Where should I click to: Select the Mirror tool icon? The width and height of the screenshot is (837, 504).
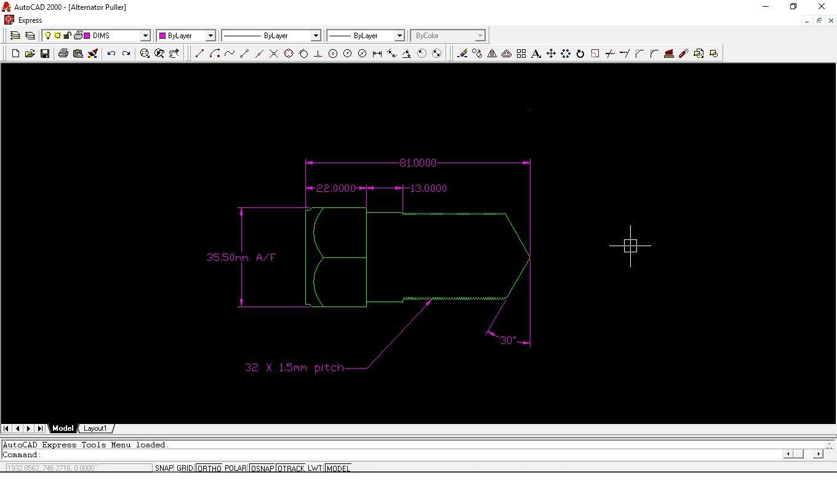(x=492, y=54)
